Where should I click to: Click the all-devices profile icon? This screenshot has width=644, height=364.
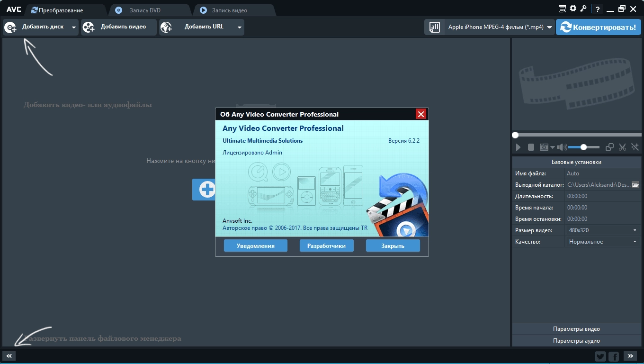point(435,27)
